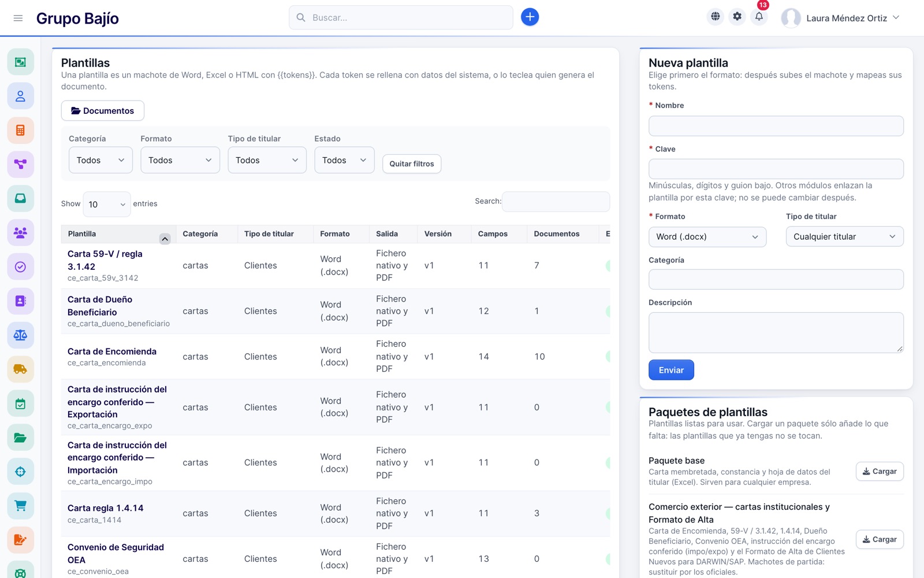Focus the Nombre input field
This screenshot has height=578, width=924.
(x=776, y=126)
